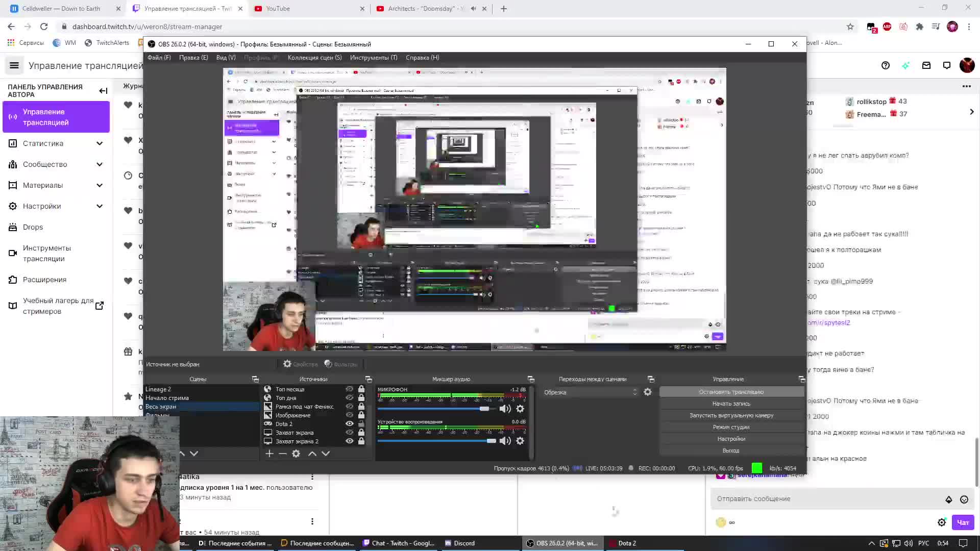This screenshot has width=980, height=551.
Task: Open more options dots above Twitch chat
Action: (967, 86)
